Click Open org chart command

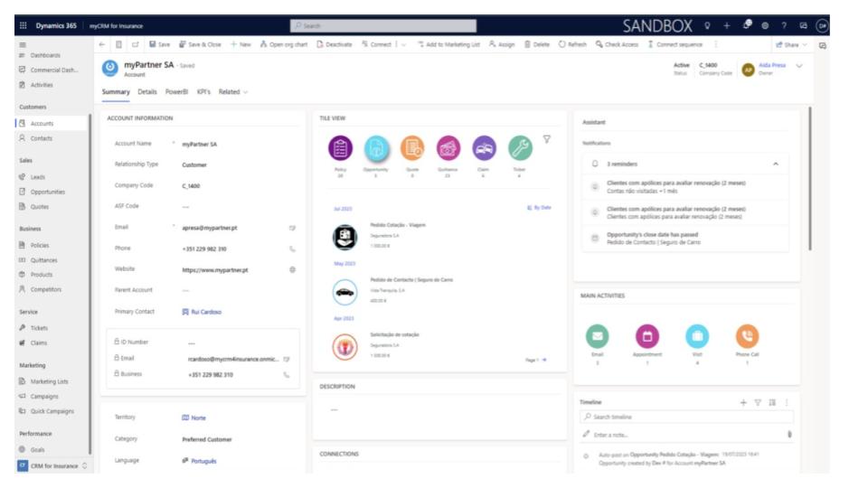coord(283,44)
